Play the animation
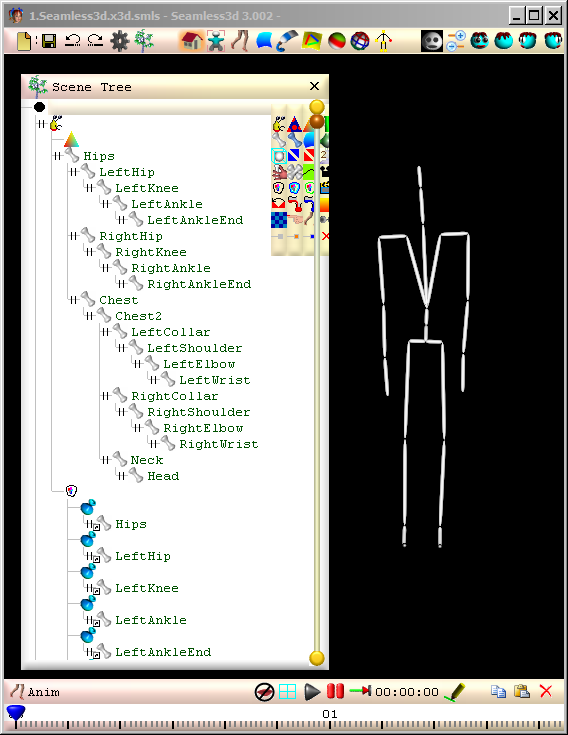568x735 pixels. pyautogui.click(x=312, y=692)
